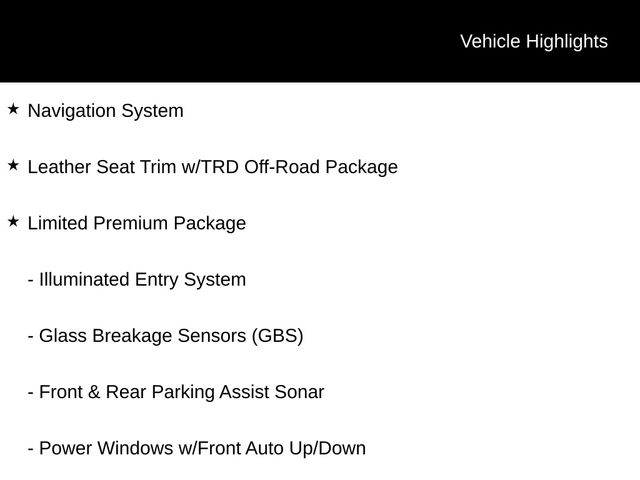The height and width of the screenshot is (480, 640).
Task: Select Leather Seat Trim w/TRD Off-Road Package
Action: (x=213, y=167)
